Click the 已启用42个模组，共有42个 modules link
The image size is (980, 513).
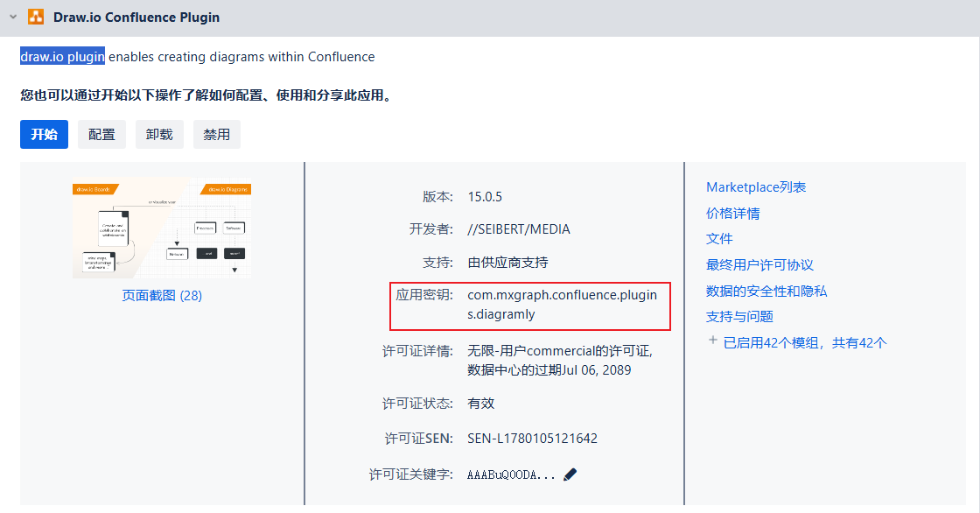click(x=805, y=343)
